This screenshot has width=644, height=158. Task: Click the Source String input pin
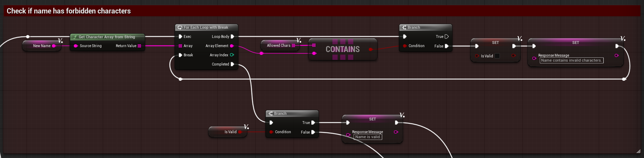[x=76, y=46]
